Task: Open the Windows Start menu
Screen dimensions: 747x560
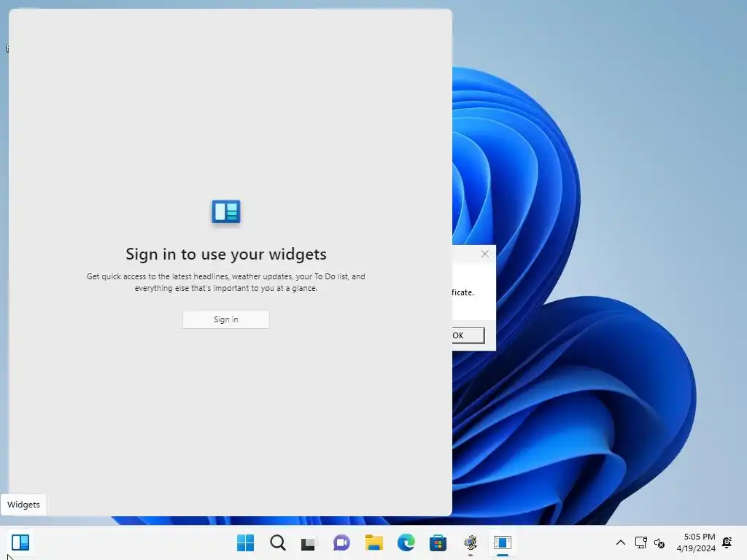Action: (245, 542)
